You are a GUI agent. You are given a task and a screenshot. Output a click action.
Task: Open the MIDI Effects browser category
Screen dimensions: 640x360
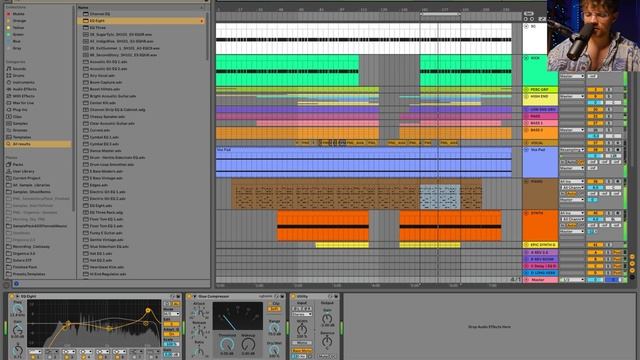pos(23,96)
